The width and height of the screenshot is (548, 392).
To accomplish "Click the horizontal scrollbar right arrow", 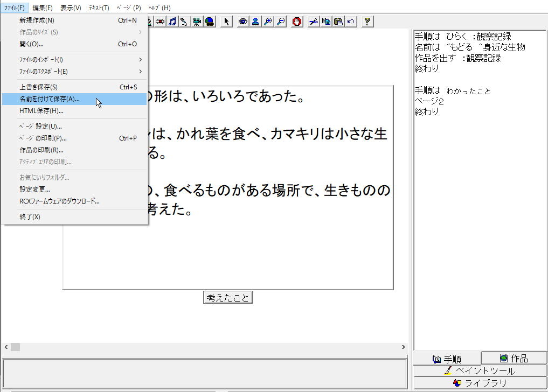I will 403,347.
